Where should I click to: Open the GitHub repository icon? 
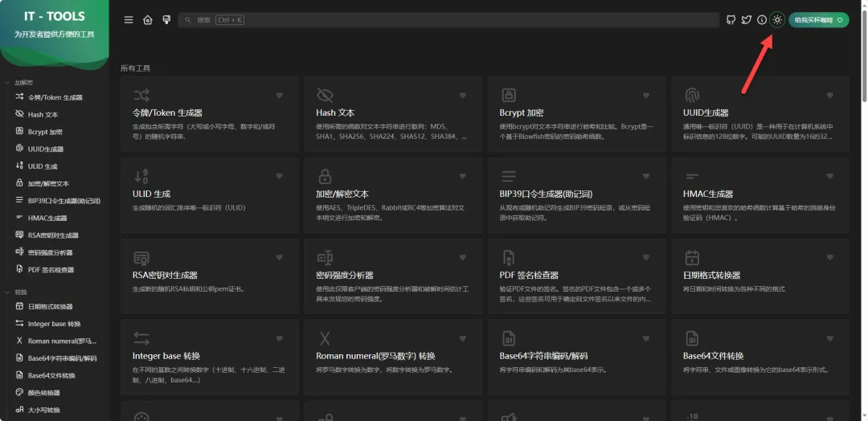click(x=731, y=20)
